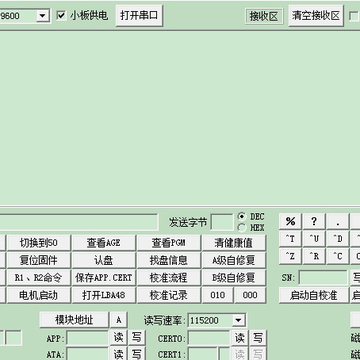Click the ^U control key button
Viewport: 360px width, 360px height.
click(x=314, y=239)
